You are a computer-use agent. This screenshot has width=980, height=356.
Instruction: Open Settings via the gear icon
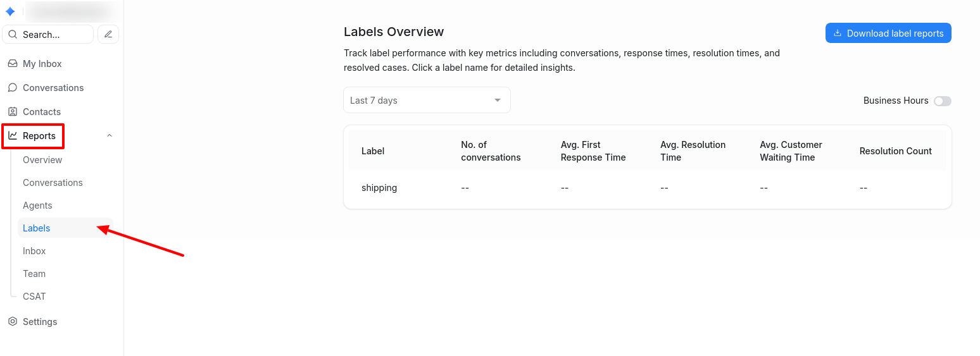[13, 322]
